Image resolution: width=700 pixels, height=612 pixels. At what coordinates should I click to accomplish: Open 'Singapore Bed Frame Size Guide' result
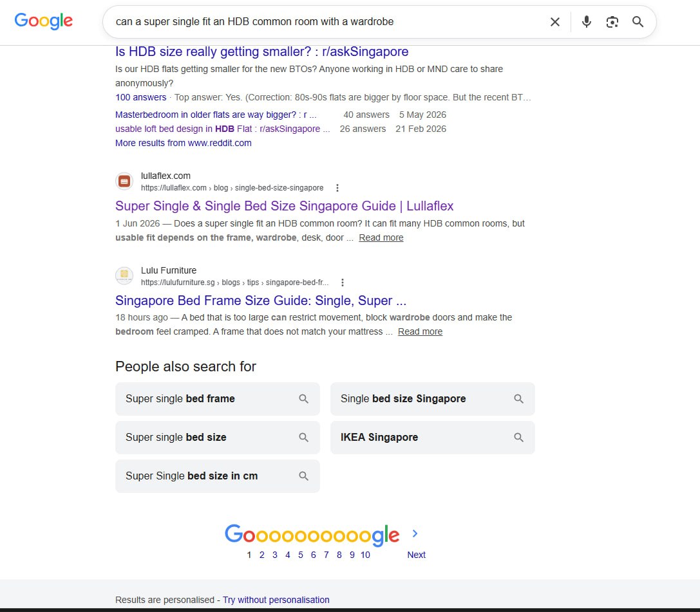tap(261, 301)
